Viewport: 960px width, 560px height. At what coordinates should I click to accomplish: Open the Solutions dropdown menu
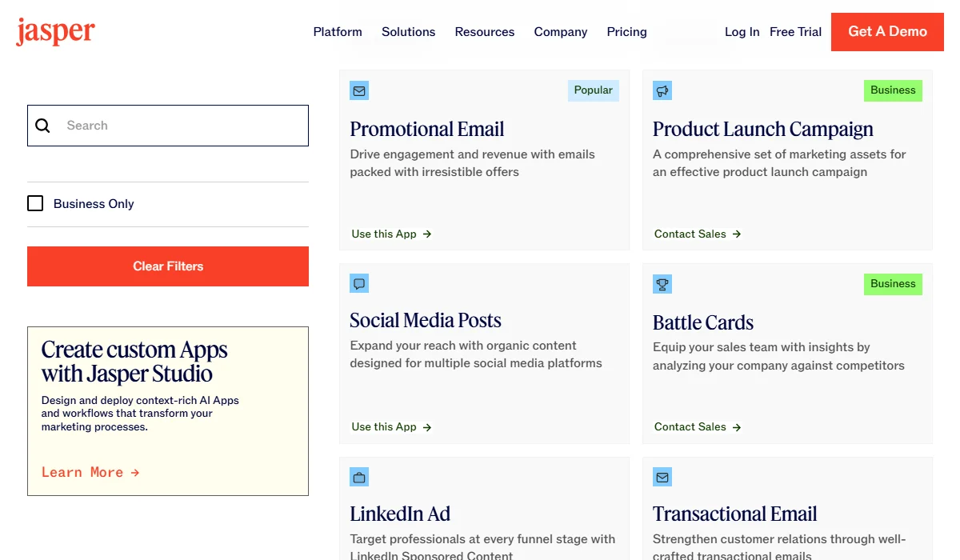408,32
